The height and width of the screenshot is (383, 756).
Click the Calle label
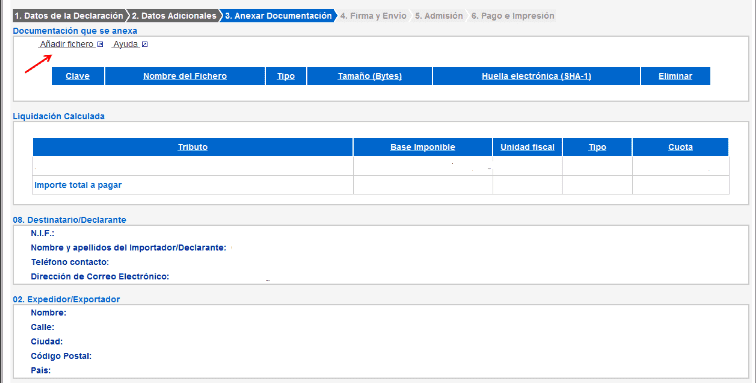coord(42,328)
